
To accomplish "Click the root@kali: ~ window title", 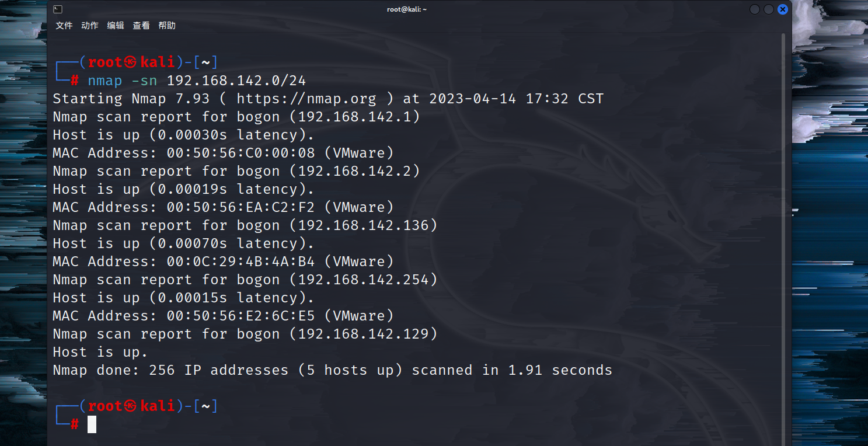I will click(x=407, y=9).
